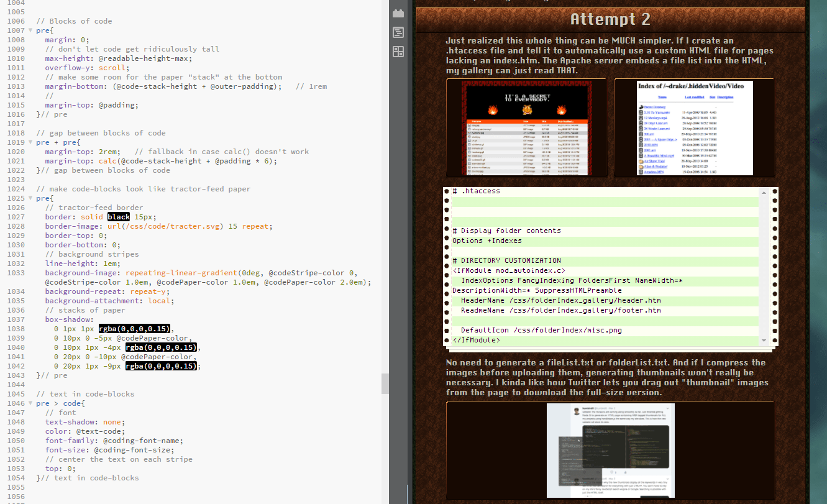Click the document outline sidebar icon
827x504 pixels.
[398, 32]
